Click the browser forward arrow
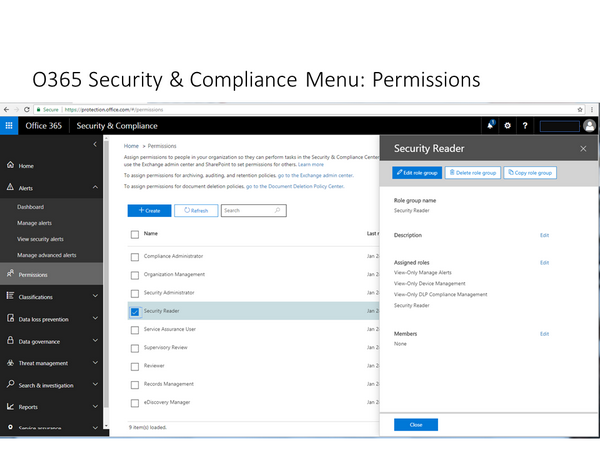Viewport: 600px width, 450px height. tap(16, 109)
